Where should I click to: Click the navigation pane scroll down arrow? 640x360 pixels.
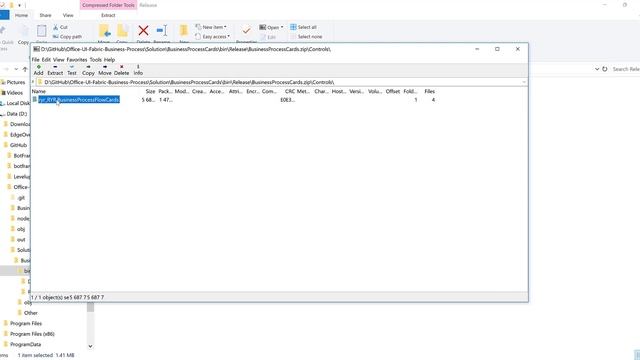pyautogui.click(x=90, y=346)
